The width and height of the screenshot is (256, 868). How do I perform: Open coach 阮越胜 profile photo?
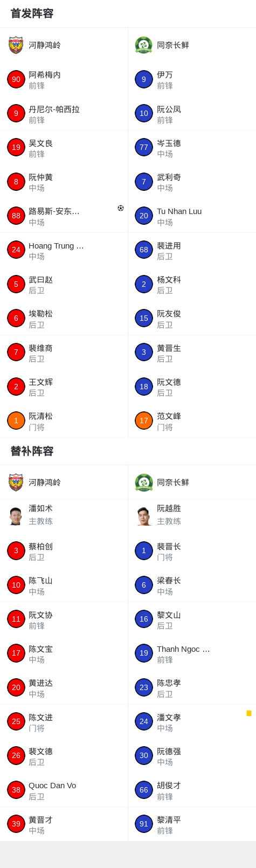click(x=144, y=516)
